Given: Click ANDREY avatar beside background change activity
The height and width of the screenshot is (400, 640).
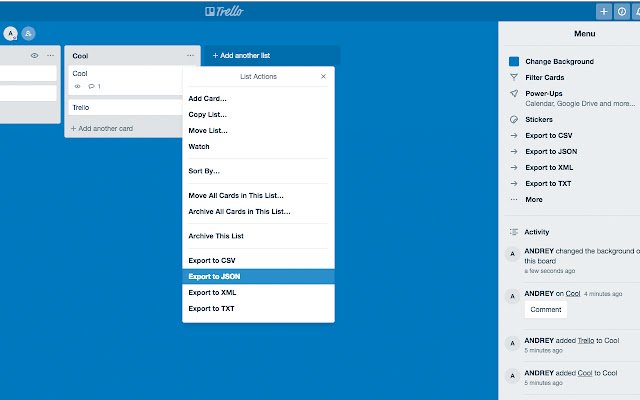Looking at the screenshot, I should coord(513,254).
